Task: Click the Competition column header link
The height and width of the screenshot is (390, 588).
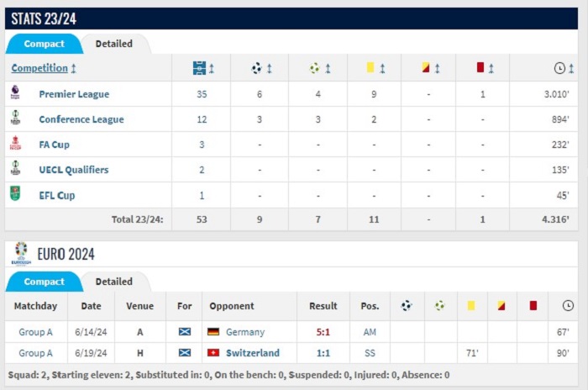Action: pyautogui.click(x=39, y=68)
